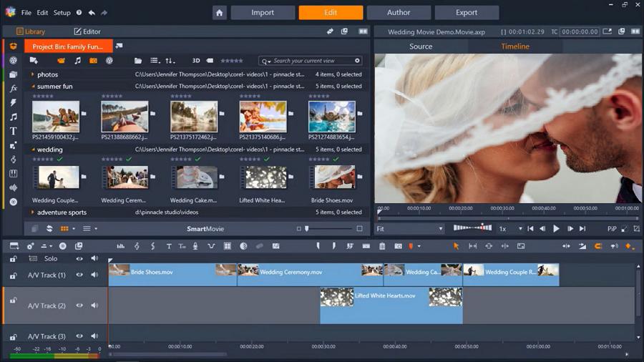Mute speaker of A/V Track (3)
This screenshot has height=362, width=644.
[x=94, y=336]
